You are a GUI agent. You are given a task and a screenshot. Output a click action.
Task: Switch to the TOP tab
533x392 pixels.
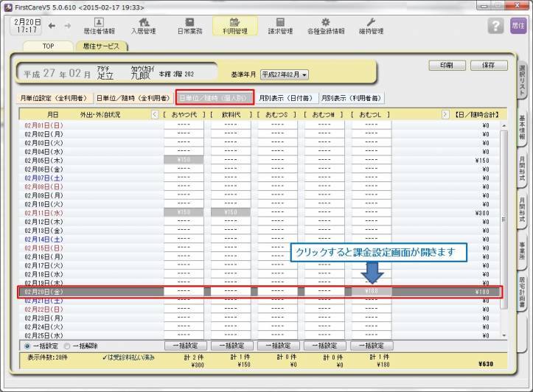point(46,46)
